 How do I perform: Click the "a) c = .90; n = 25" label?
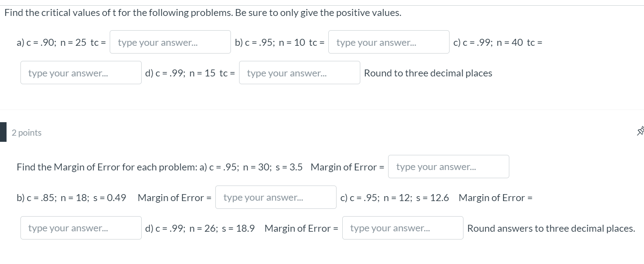(52, 43)
